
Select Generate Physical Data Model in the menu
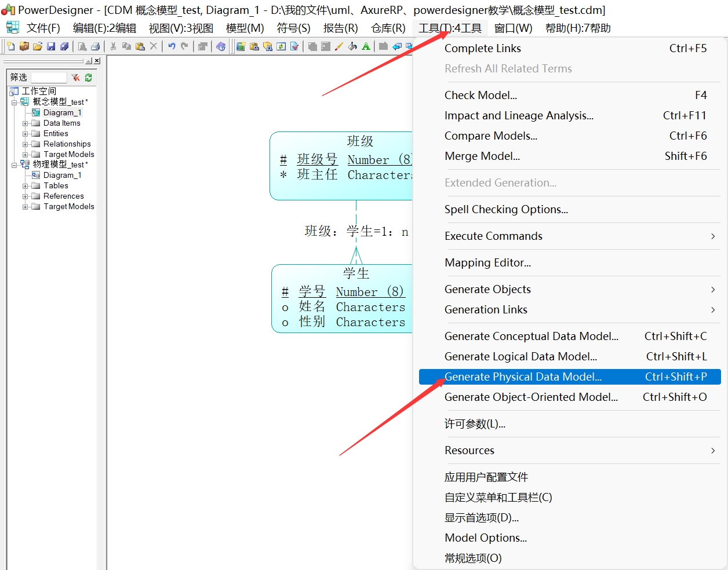522,377
